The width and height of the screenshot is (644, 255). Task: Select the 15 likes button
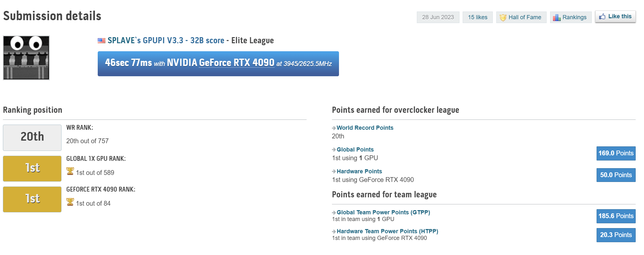[477, 17]
